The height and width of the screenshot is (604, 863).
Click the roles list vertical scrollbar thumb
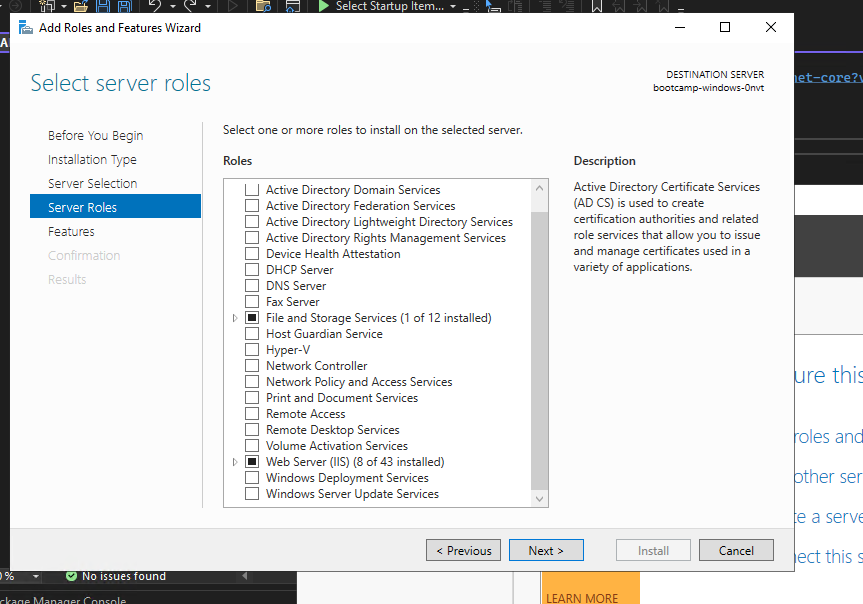[x=539, y=351]
